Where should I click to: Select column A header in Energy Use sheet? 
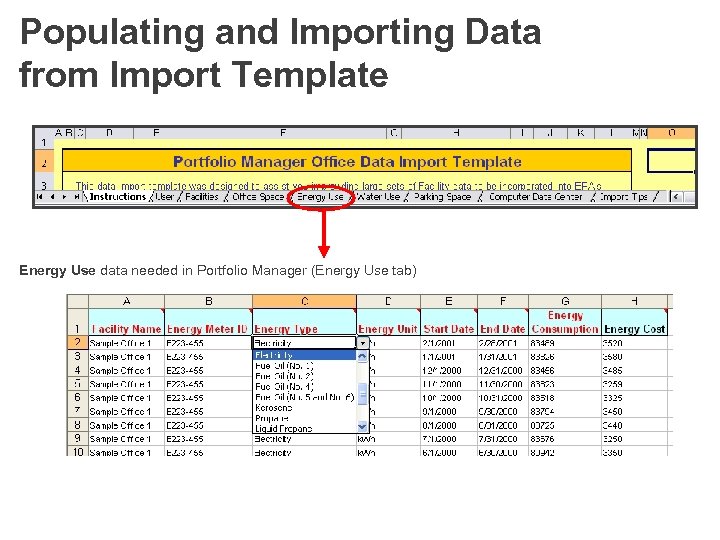(x=126, y=301)
